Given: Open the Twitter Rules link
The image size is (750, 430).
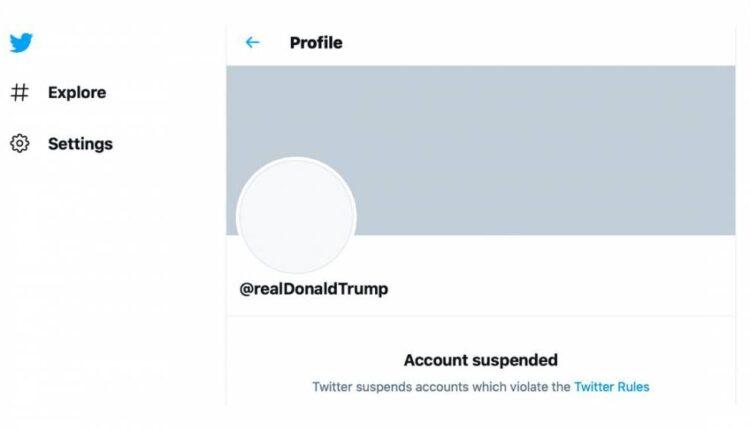Looking at the screenshot, I should point(612,386).
